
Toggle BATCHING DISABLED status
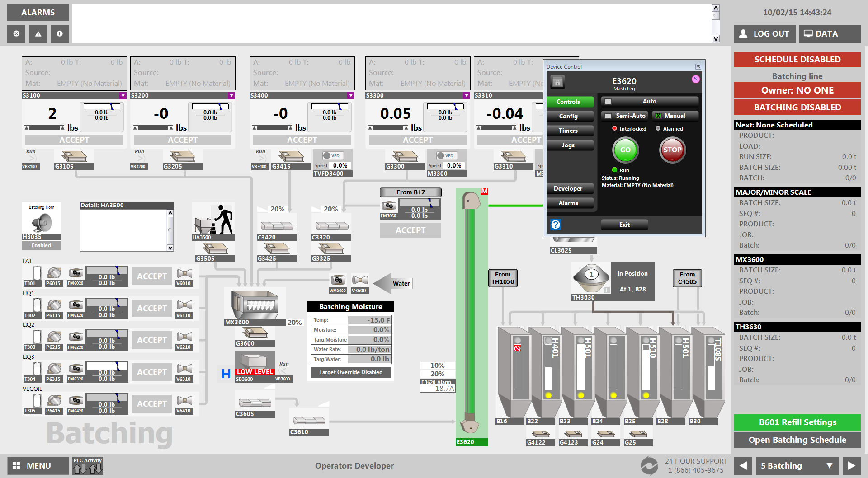tap(797, 108)
